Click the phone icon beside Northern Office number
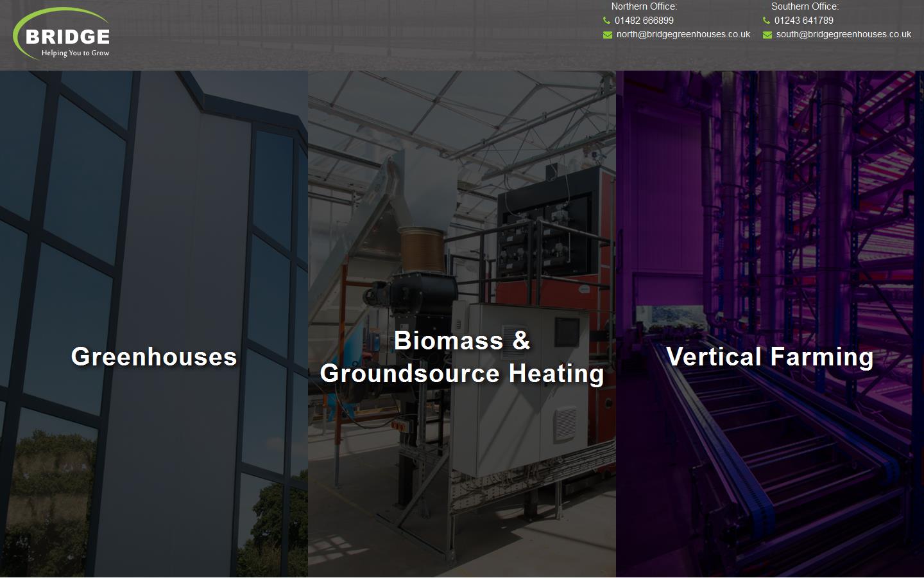This screenshot has width=924, height=578. click(606, 21)
